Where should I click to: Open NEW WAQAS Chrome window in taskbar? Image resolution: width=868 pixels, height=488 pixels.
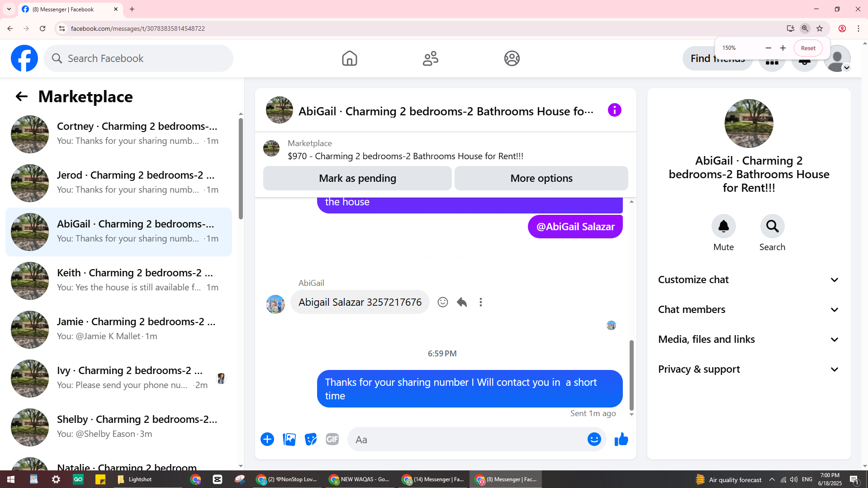(360, 479)
